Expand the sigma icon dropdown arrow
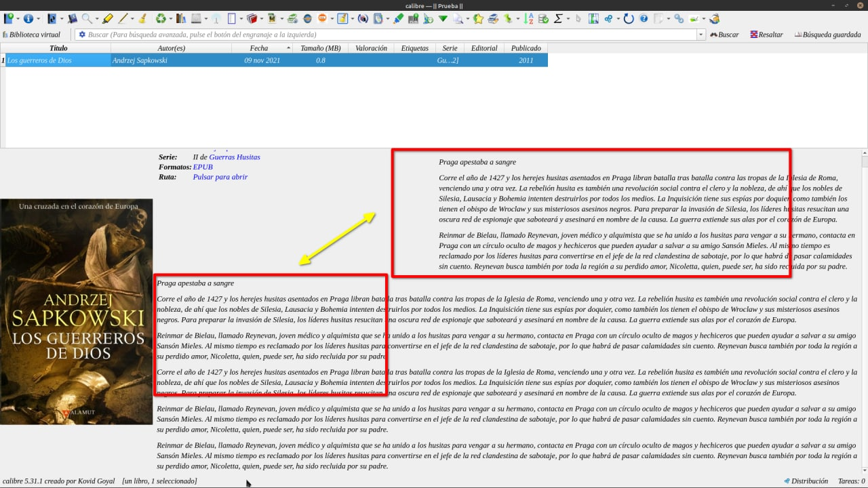This screenshot has height=488, width=868. point(568,19)
